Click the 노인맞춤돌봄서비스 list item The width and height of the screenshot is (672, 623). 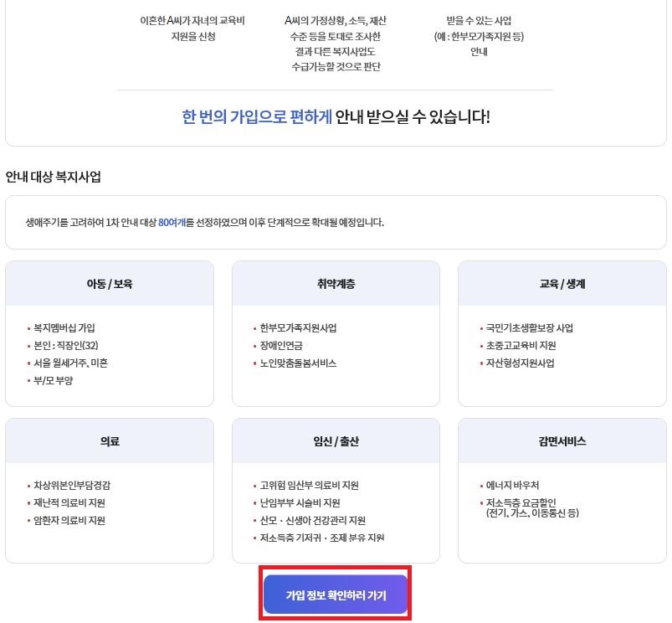point(298,363)
